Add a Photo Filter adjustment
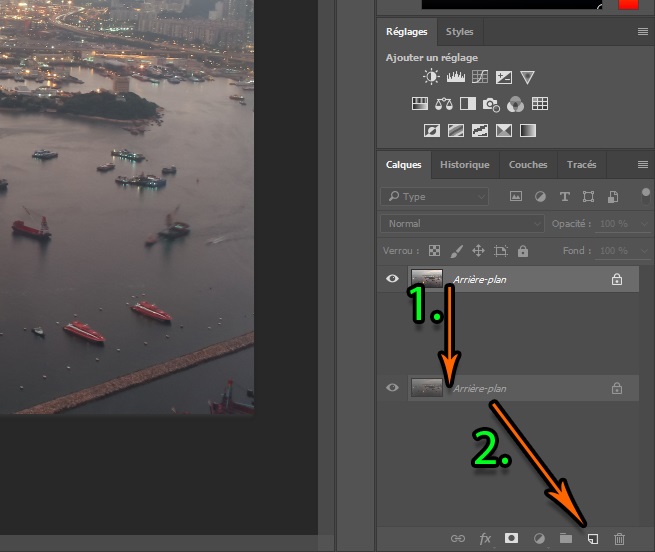The image size is (655, 552). pos(491,104)
